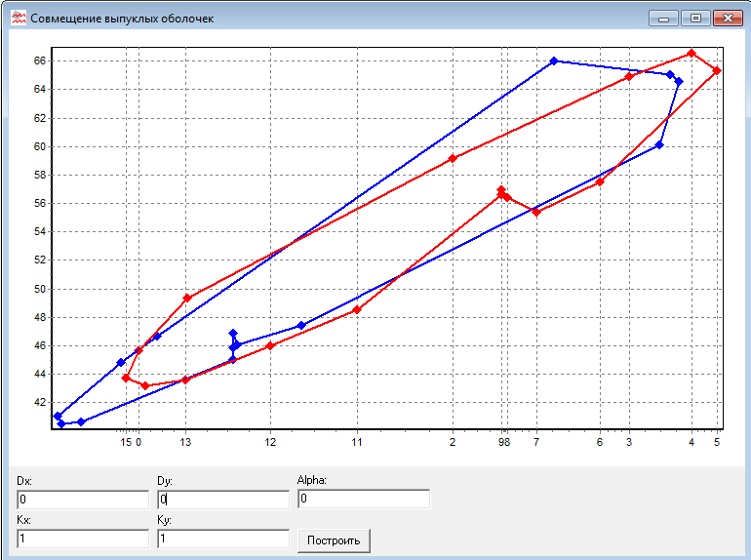This screenshot has height=560, width=751.
Task: Select the Alpha input box
Action: 363,500
